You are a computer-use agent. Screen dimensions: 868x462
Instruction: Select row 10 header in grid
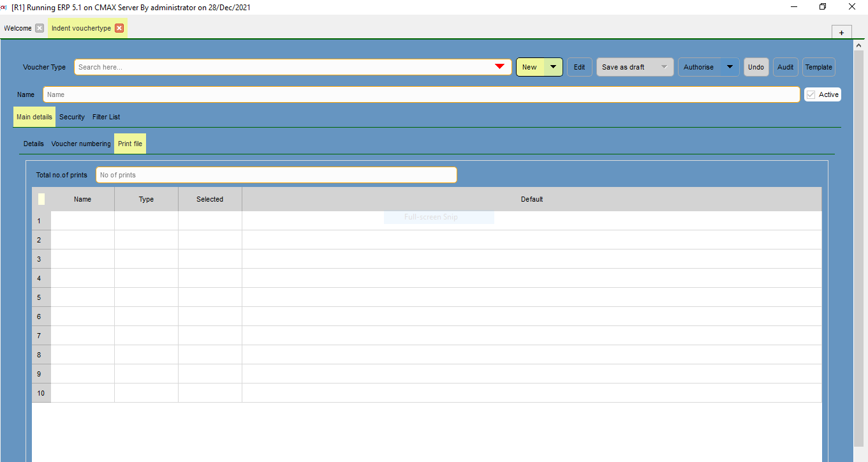pos(41,393)
